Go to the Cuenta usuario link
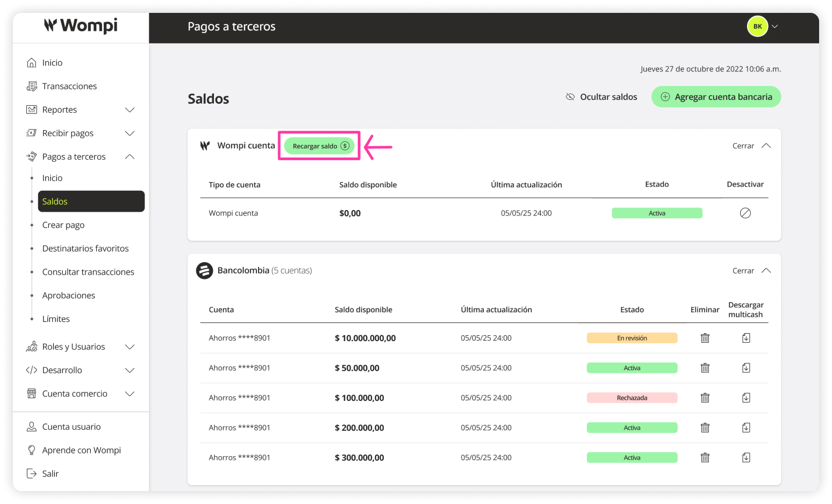832x504 pixels. pyautogui.click(x=71, y=427)
